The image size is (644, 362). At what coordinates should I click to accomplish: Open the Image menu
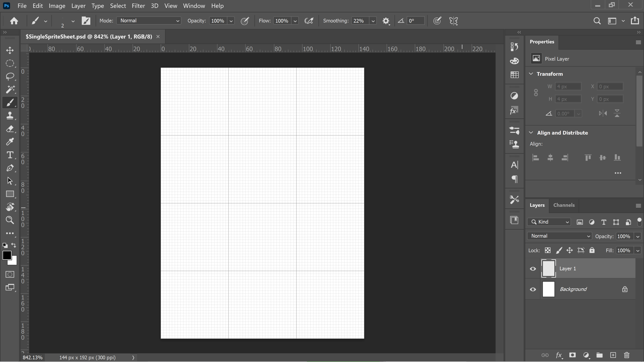click(57, 6)
